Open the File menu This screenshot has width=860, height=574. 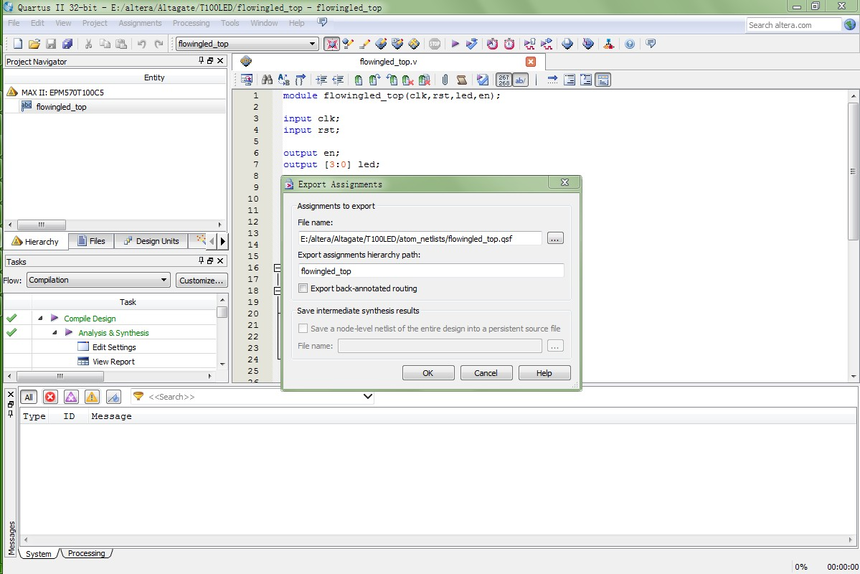14,23
